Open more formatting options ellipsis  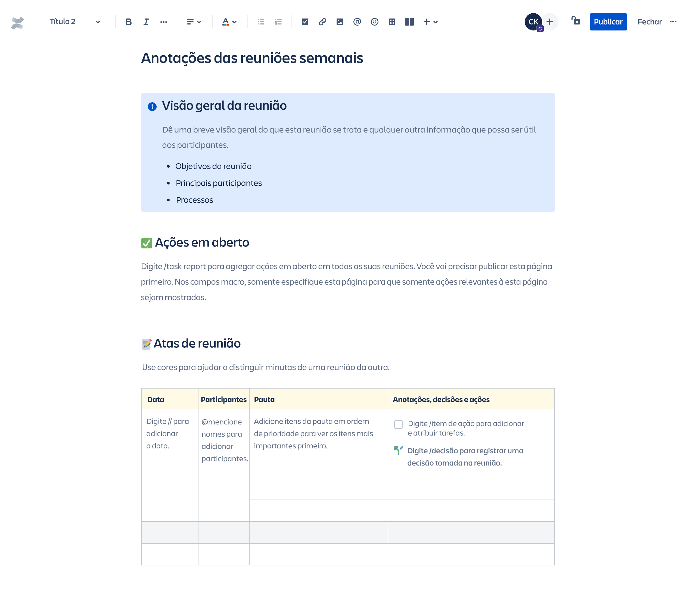point(163,22)
